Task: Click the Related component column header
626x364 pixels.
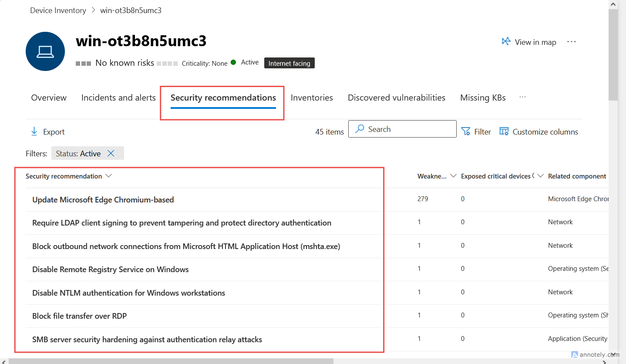Action: [x=577, y=176]
